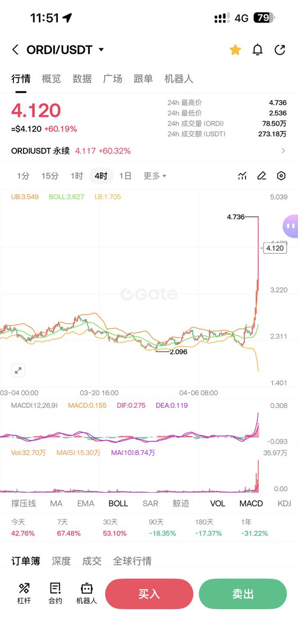Expand the ORDI/USDT pair dropdown
The height and width of the screenshot is (644, 298).
click(x=101, y=50)
